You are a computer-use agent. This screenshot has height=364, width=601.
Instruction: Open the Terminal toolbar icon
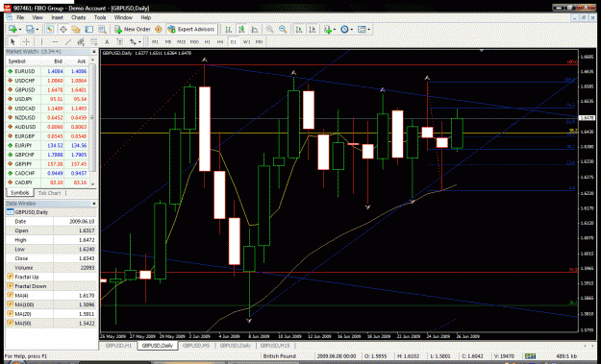[88, 29]
